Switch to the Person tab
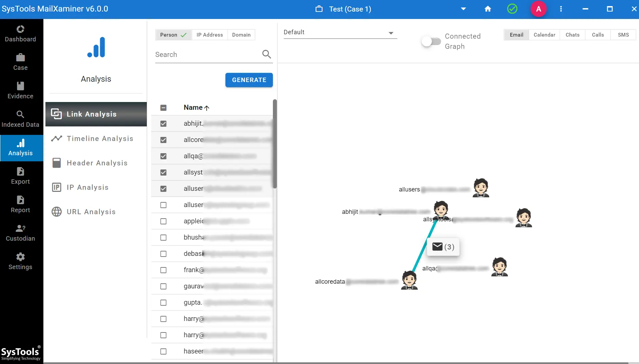Viewport: 639px width, 364px height. coord(173,35)
